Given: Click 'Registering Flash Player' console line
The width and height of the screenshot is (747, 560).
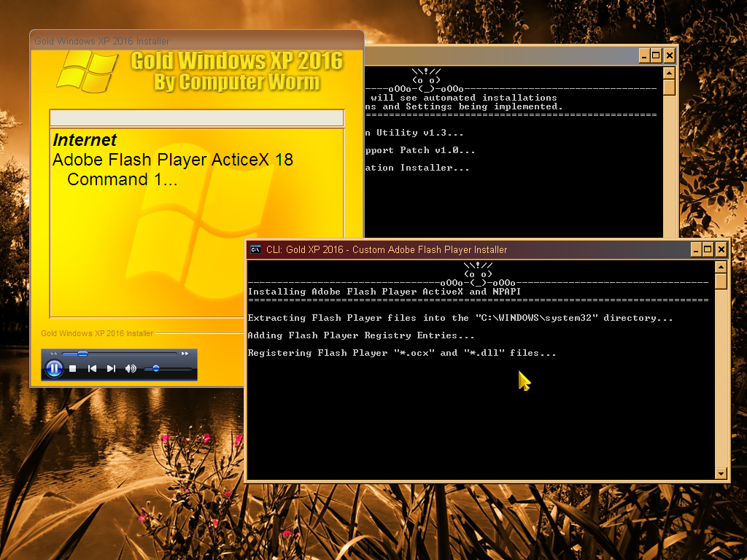Looking at the screenshot, I should [402, 354].
